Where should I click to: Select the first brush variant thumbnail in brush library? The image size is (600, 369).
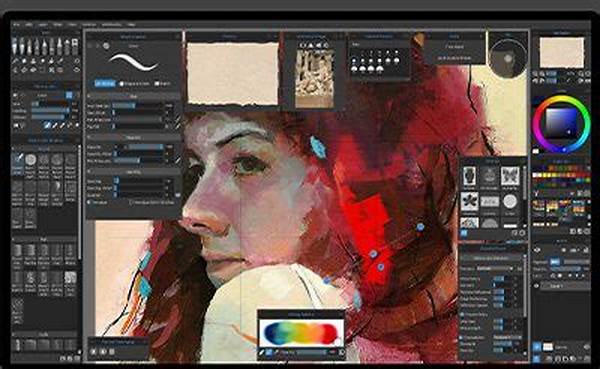click(x=17, y=160)
